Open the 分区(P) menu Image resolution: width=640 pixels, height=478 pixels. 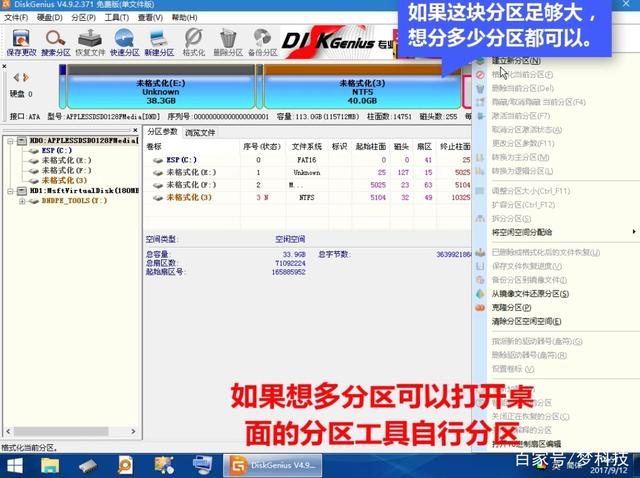pos(83,18)
